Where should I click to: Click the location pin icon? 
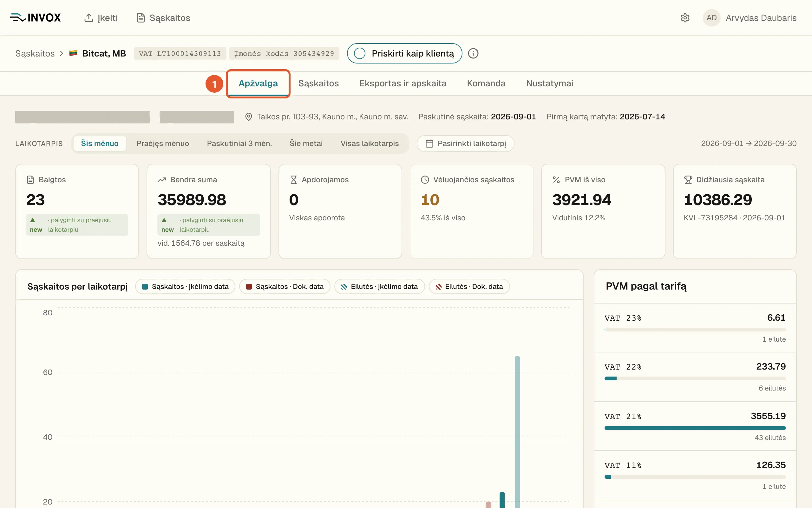(248, 117)
